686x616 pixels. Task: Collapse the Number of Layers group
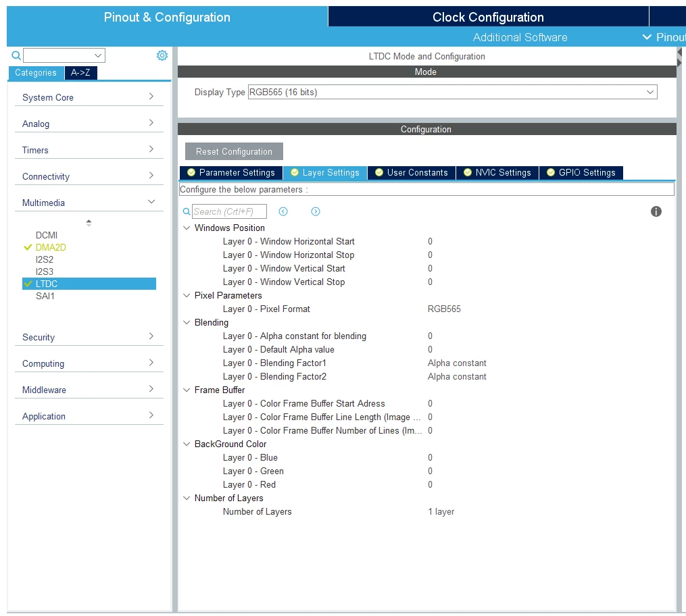(187, 498)
